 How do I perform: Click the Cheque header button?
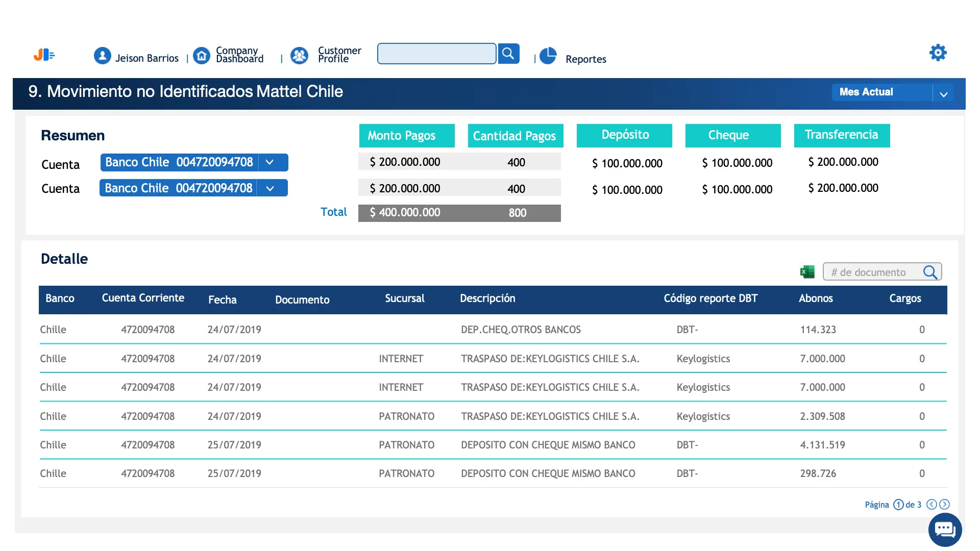(732, 135)
